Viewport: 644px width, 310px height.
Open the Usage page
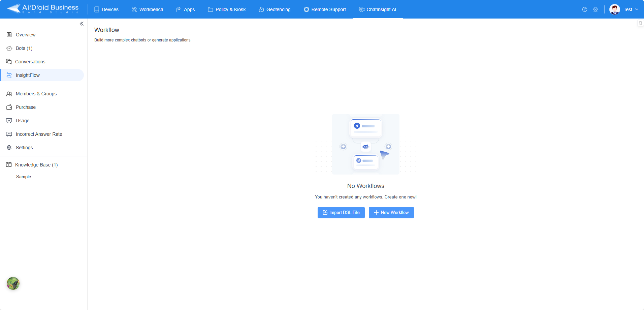point(42,121)
